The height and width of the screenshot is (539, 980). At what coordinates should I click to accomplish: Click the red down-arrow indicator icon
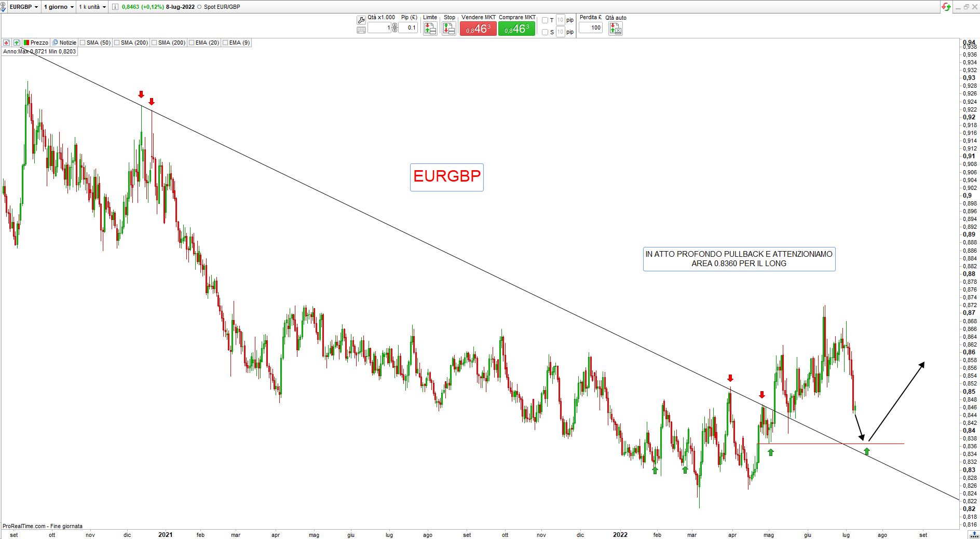(7, 43)
